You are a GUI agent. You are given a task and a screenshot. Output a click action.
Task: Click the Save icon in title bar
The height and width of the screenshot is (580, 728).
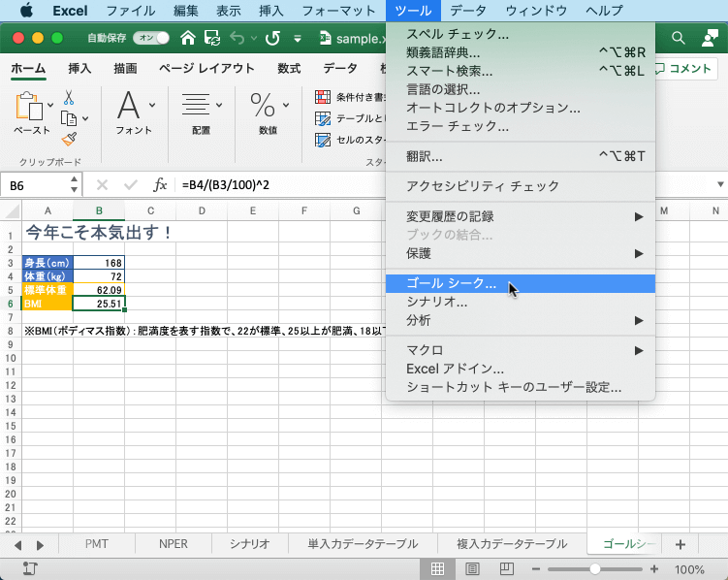[x=212, y=38]
